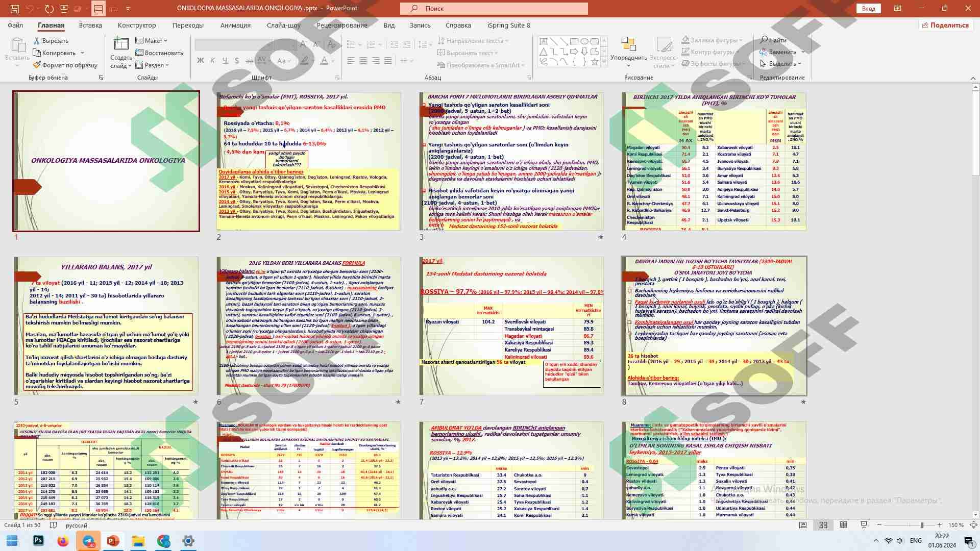
Task: Click the Поделиться share button
Action: pos(945,25)
